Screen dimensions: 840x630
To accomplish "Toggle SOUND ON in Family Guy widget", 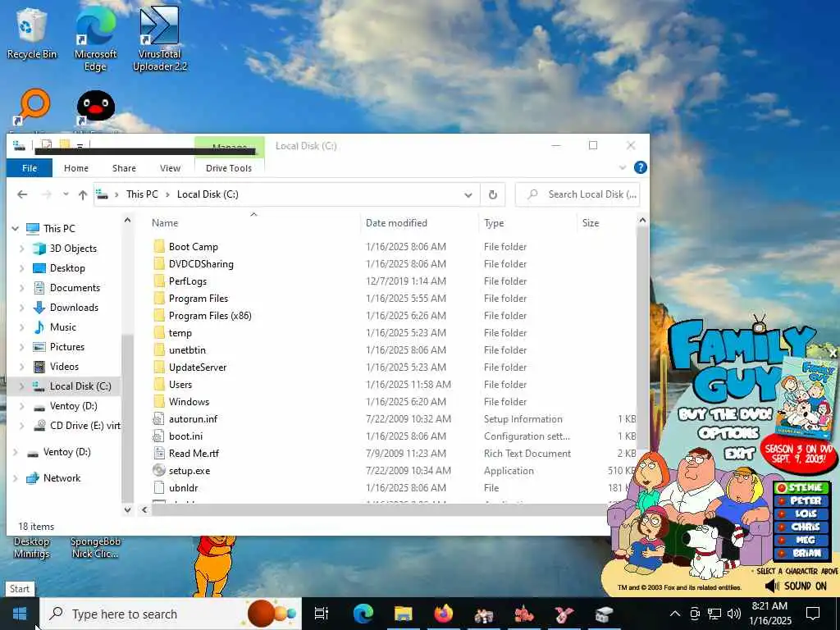I will (797, 586).
